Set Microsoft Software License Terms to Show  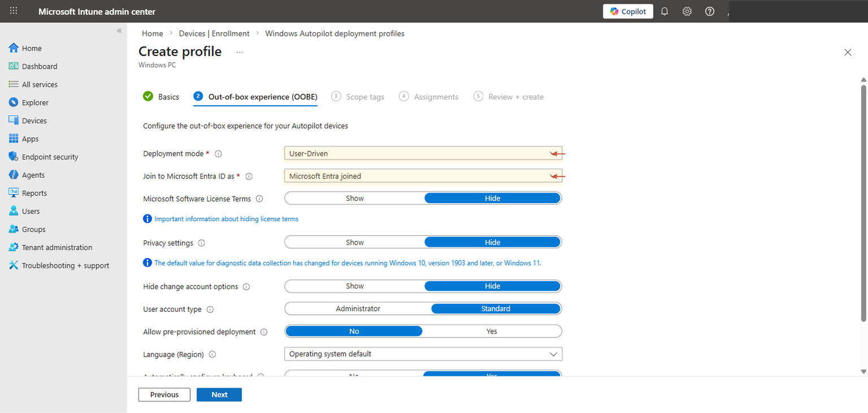pos(354,198)
